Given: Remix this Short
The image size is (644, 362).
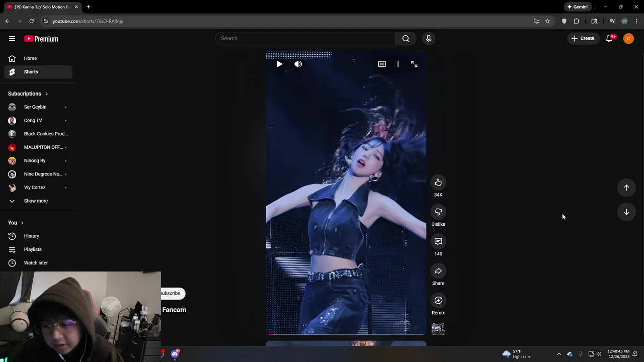Looking at the screenshot, I should click(x=438, y=301).
